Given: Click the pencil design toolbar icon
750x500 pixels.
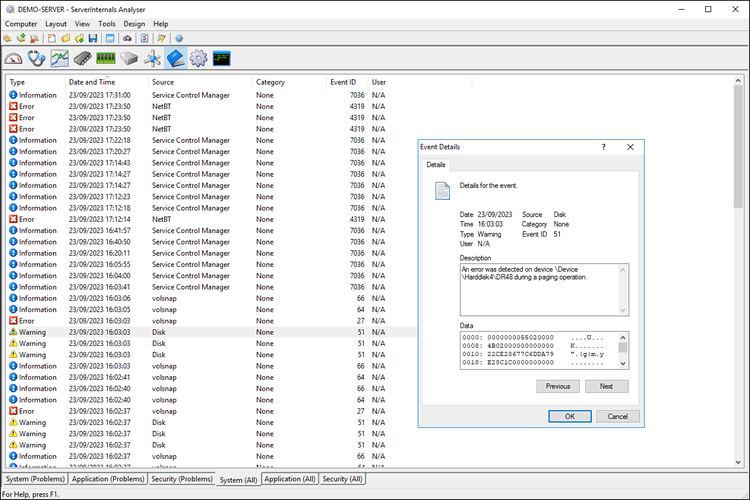Looking at the screenshot, I should tap(162, 38).
